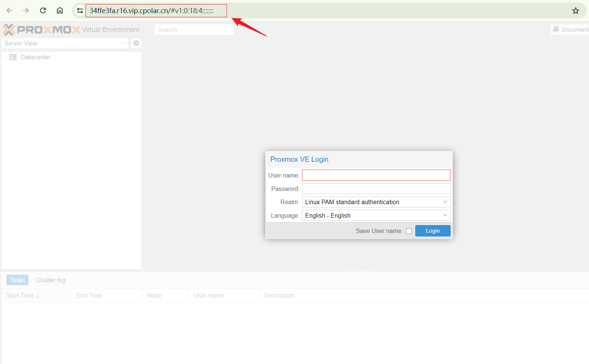View site information icon in address bar
The width and height of the screenshot is (589, 364).
click(80, 11)
